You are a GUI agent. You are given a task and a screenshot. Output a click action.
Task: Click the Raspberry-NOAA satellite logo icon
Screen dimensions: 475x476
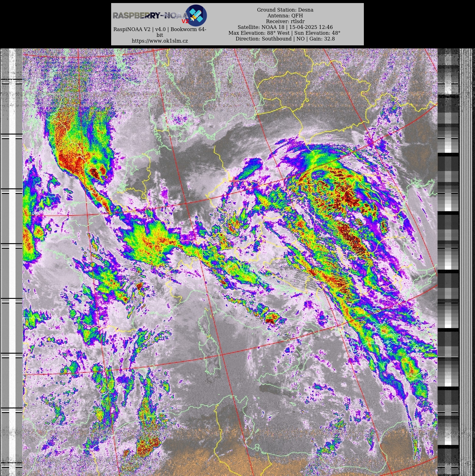[196, 15]
